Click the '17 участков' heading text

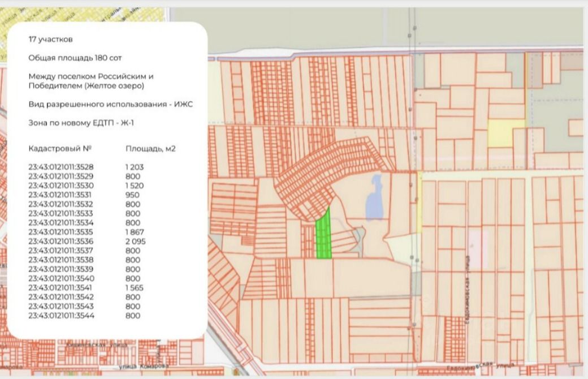(51, 40)
